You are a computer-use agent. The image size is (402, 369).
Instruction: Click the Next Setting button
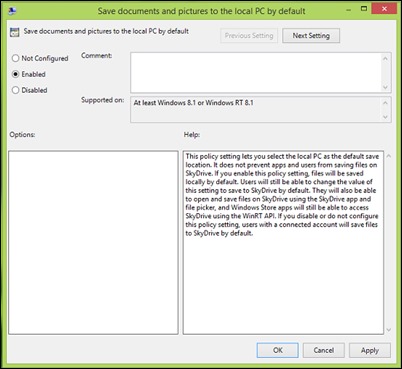[311, 36]
